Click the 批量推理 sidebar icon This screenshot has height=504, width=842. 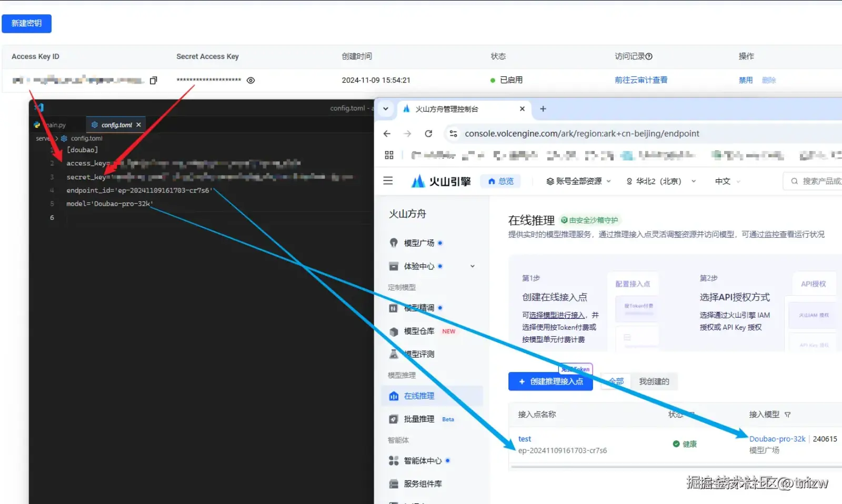point(394,419)
